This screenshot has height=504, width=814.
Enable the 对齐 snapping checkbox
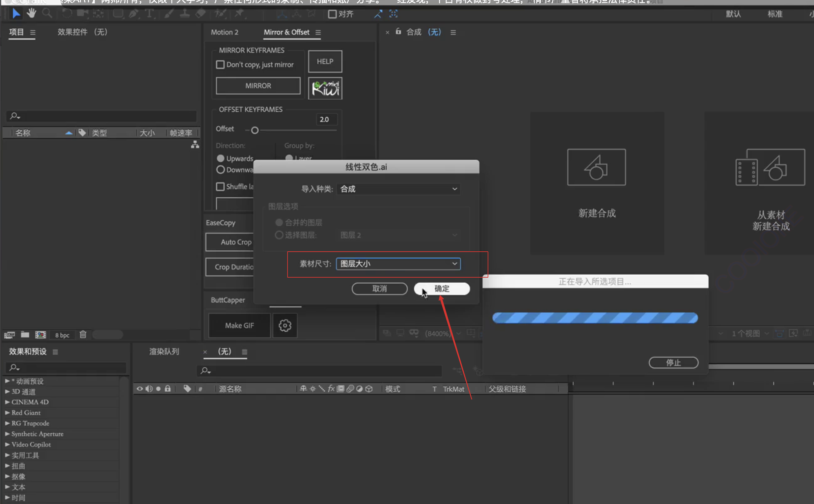coord(332,14)
